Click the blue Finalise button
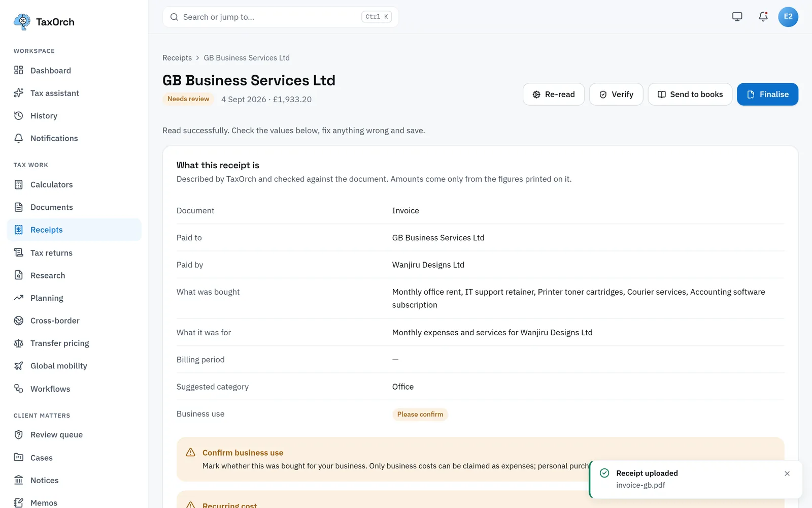This screenshot has height=508, width=812. coord(767,94)
